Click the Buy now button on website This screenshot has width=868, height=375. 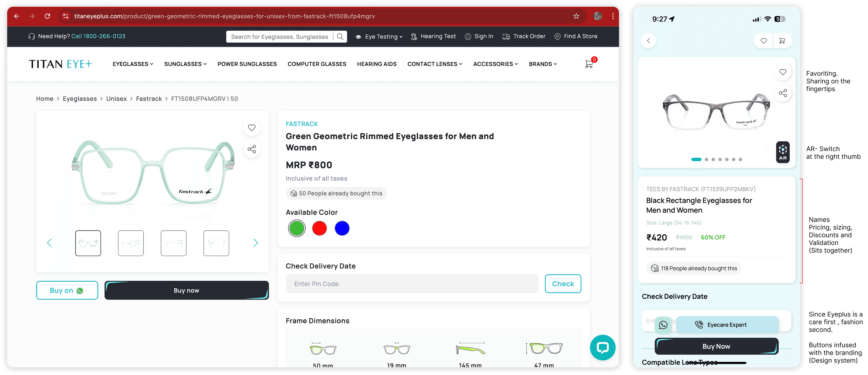[x=187, y=290]
